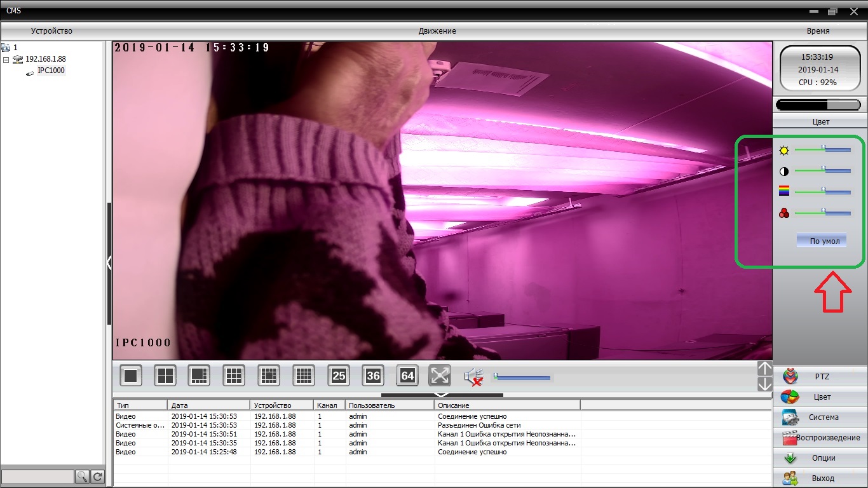
Task: Collapse the left device panel with arrow
Action: [109, 262]
